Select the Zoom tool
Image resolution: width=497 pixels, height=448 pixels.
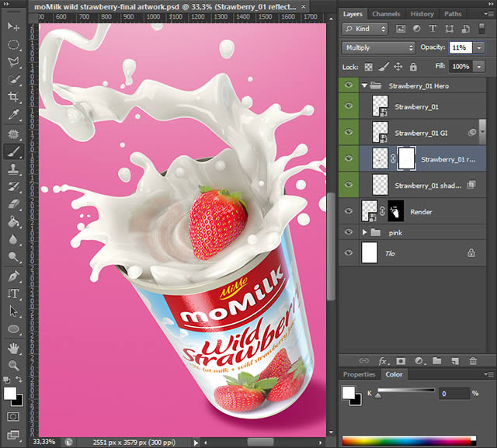coord(13,366)
